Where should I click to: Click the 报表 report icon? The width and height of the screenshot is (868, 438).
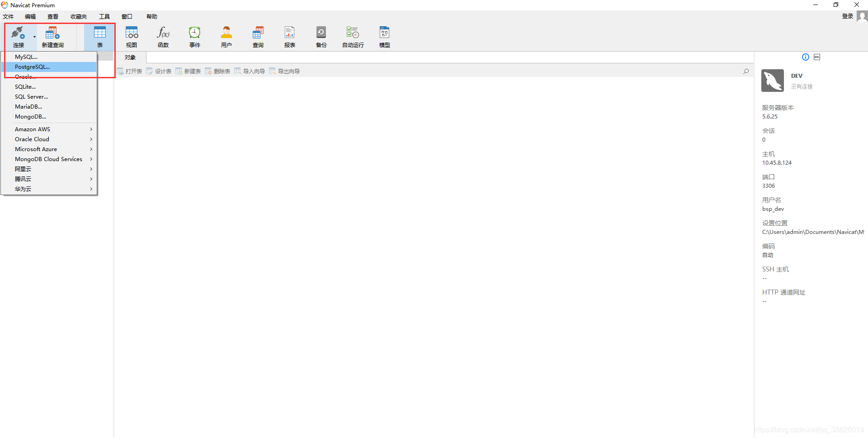coord(290,37)
